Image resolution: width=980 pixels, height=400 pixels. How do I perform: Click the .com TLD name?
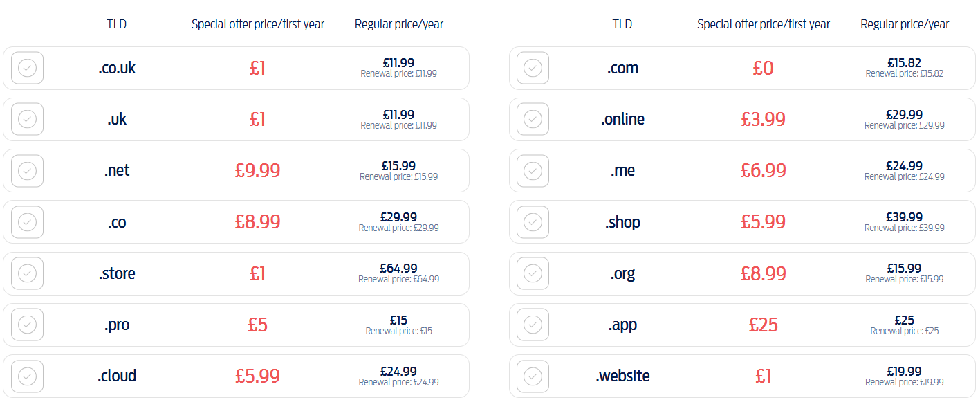click(x=622, y=68)
